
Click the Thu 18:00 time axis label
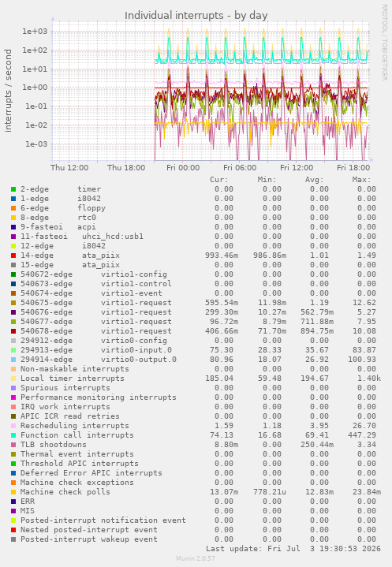point(126,167)
